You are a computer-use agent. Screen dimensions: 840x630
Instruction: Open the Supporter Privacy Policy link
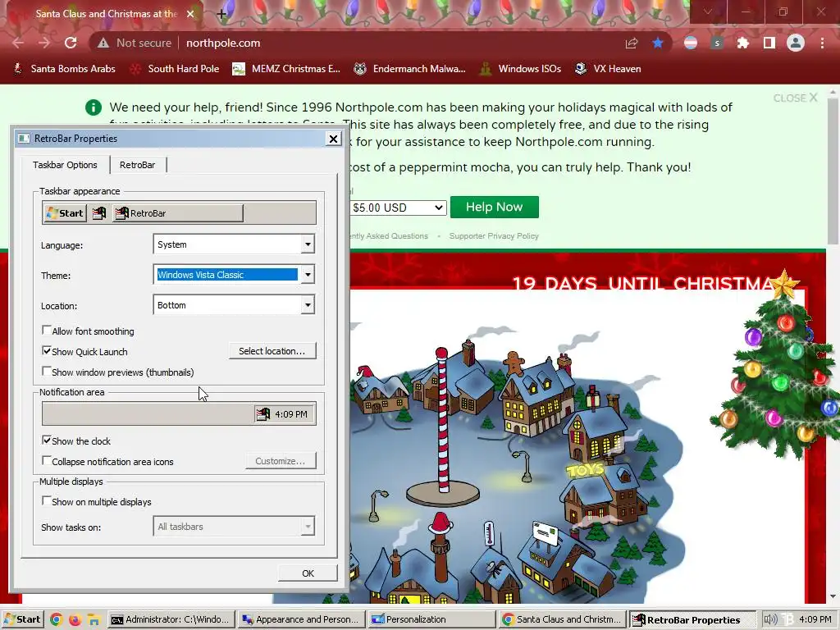[x=494, y=235]
